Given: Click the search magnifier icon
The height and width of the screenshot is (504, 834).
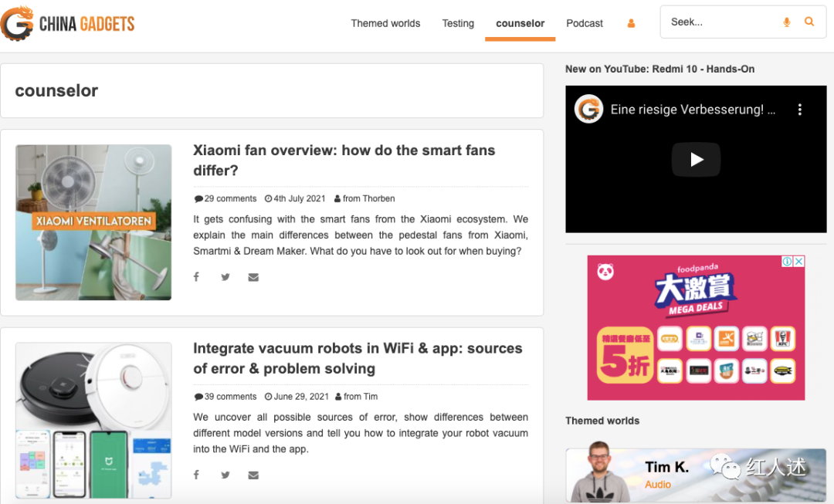Looking at the screenshot, I should [x=809, y=22].
